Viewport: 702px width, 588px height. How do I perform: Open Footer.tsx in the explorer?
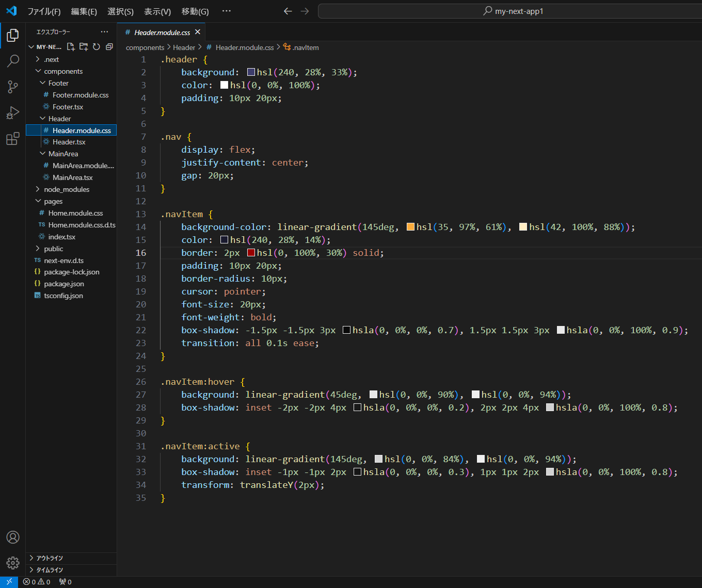click(68, 107)
